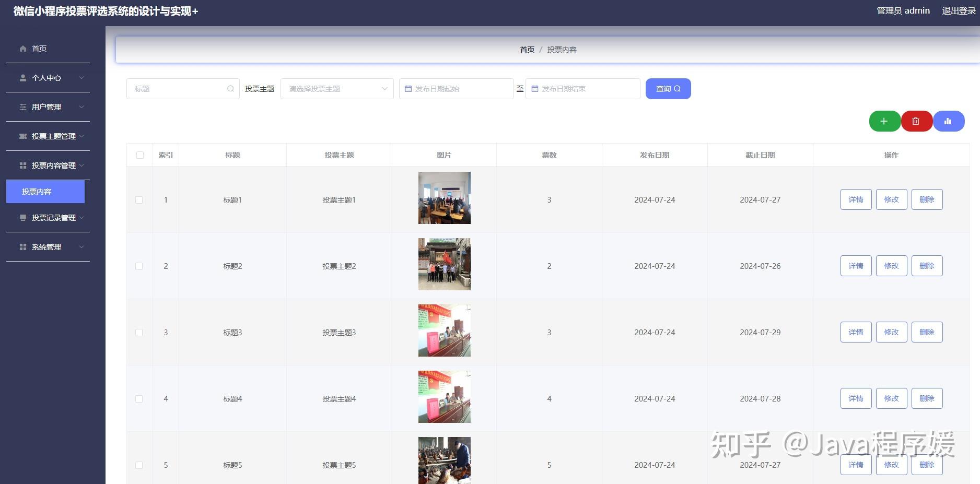The width and height of the screenshot is (980, 484).
Task: Click the grid icon beside 投票内容管理
Action: (x=23, y=166)
